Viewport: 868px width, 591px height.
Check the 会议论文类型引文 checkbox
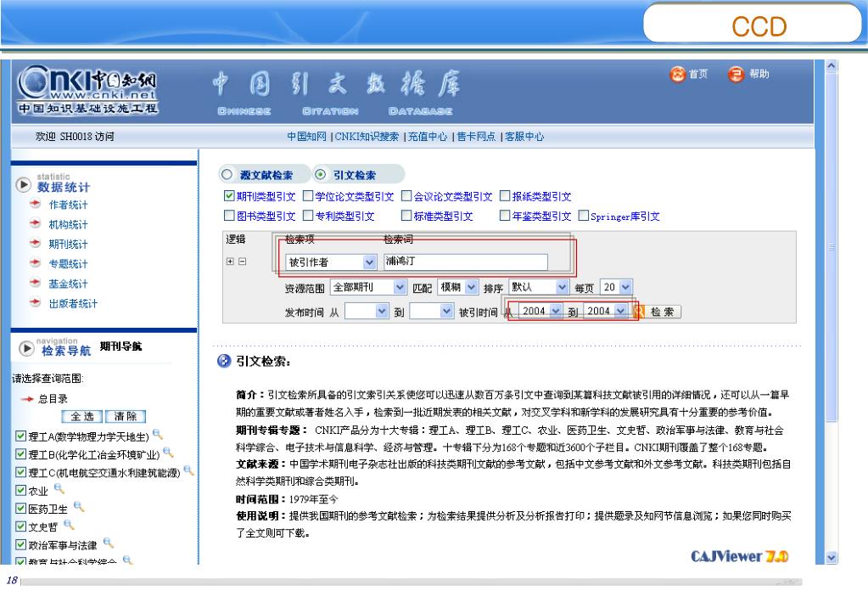pyautogui.click(x=406, y=195)
